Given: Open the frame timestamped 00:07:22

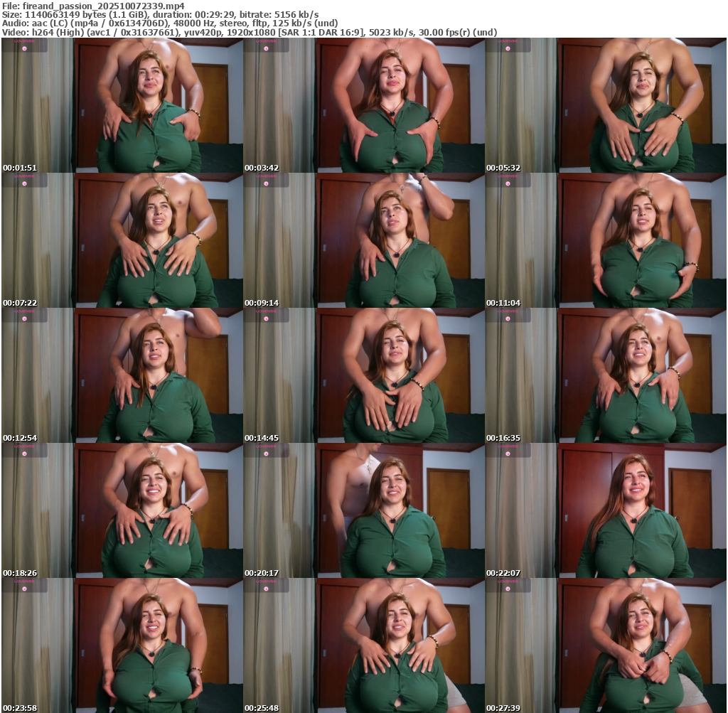Looking at the screenshot, I should 122,240.
